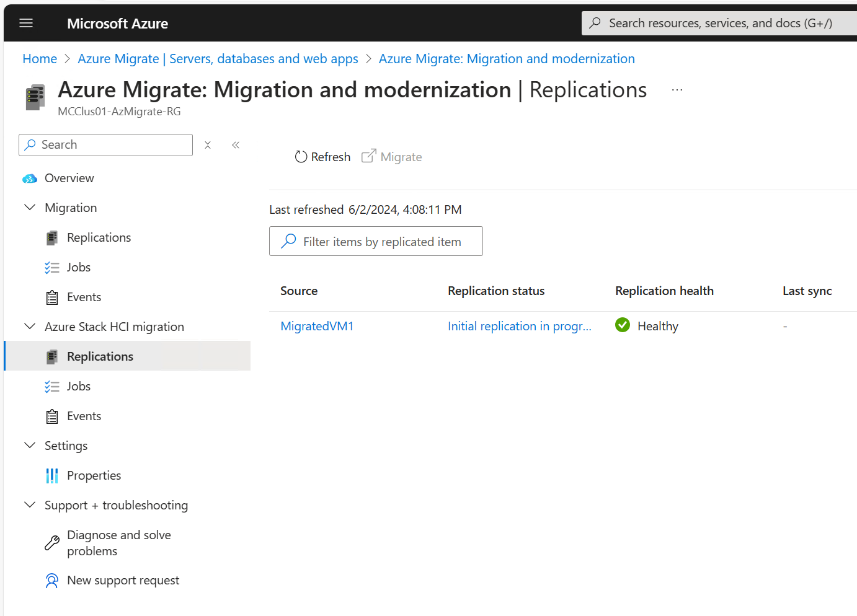857x616 pixels.
Task: Collapse the sidebar with double-chevron icon
Action: click(236, 145)
